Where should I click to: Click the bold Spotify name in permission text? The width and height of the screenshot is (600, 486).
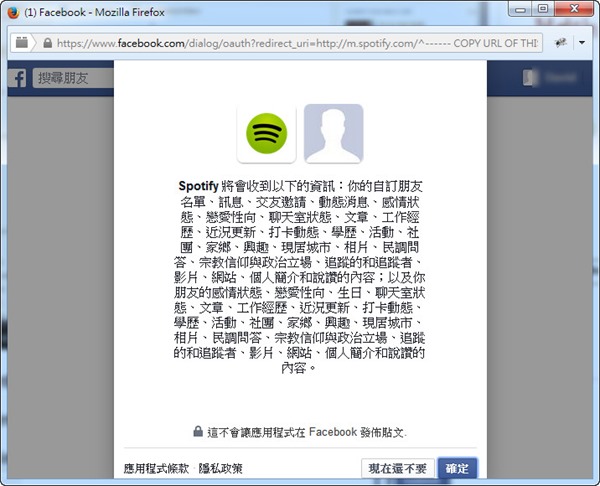(x=198, y=186)
